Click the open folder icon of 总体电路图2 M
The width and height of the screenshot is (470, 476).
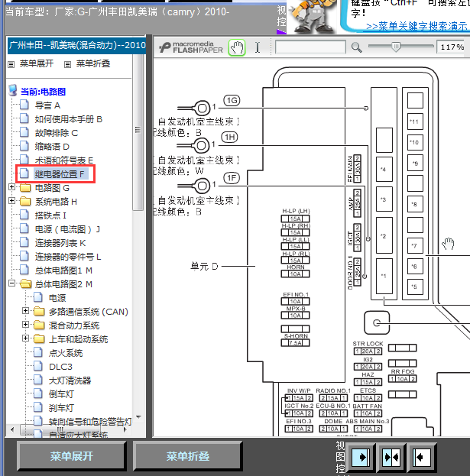25,283
